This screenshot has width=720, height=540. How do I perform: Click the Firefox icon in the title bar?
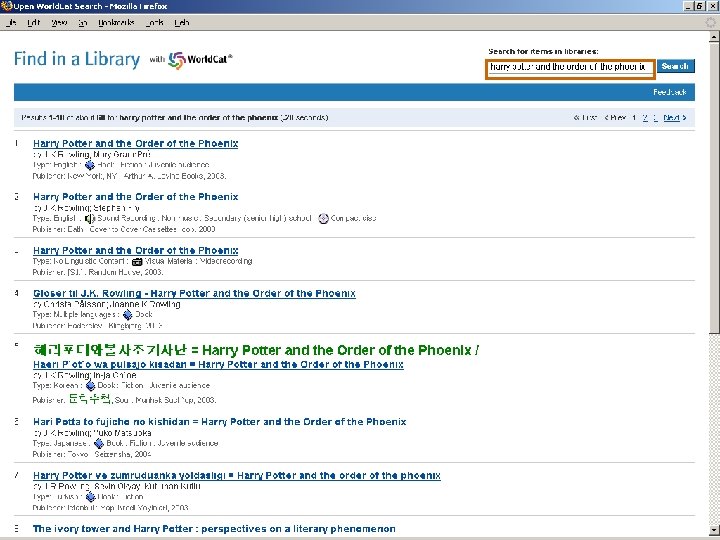point(6,6)
